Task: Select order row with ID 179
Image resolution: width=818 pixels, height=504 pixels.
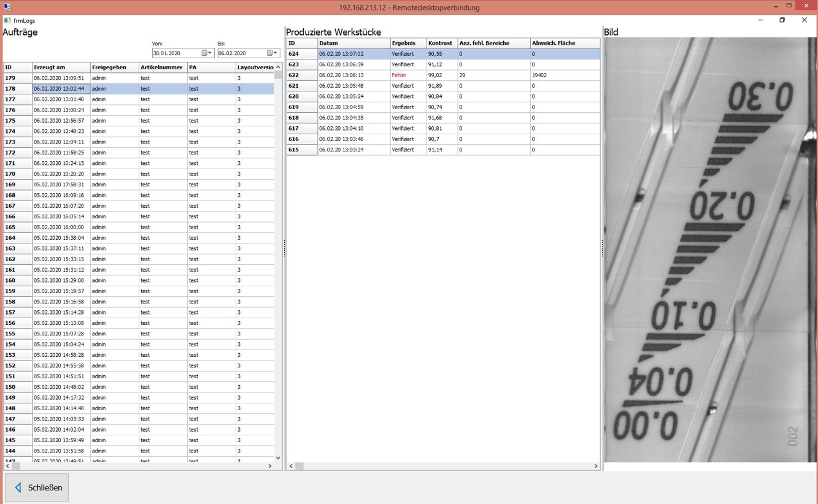Action: pos(61,78)
